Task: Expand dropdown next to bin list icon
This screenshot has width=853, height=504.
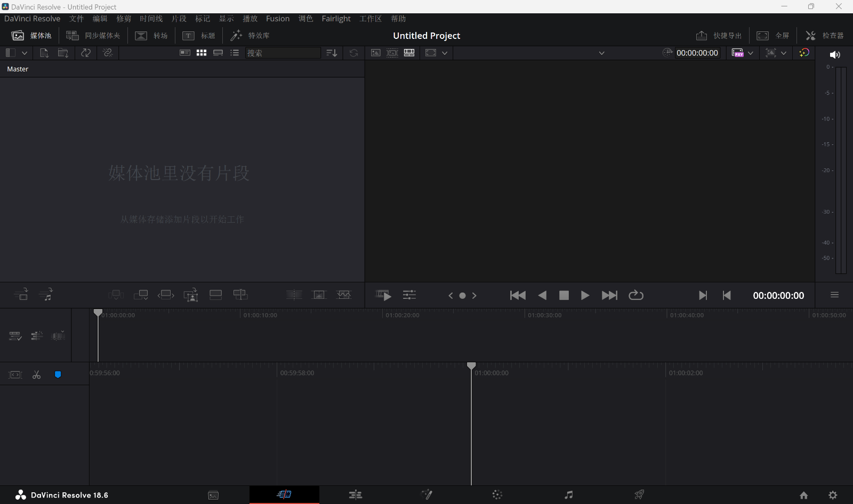Action: coord(25,53)
